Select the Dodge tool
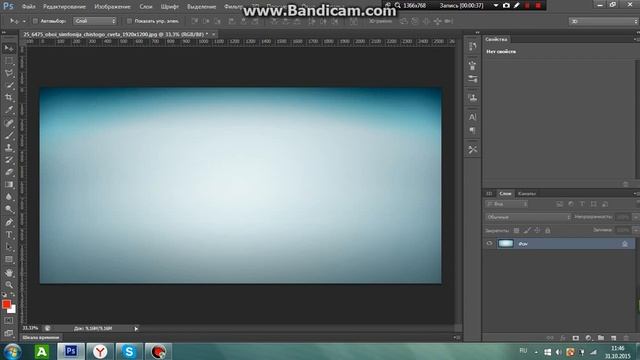The height and width of the screenshot is (360, 640). [9, 209]
